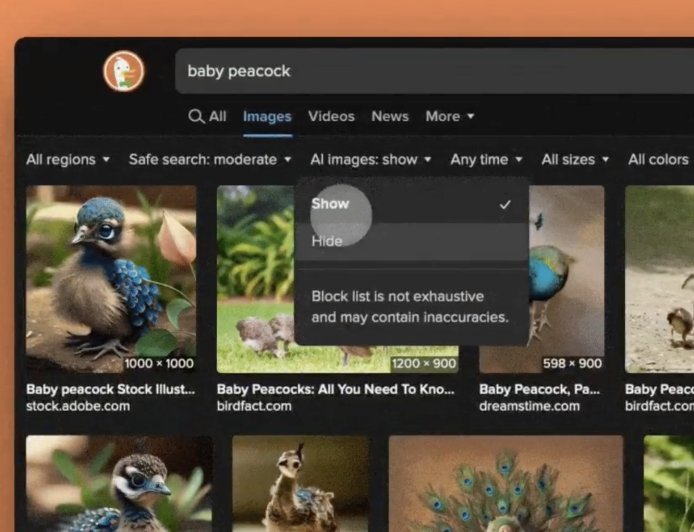Visit the stock.adobe.com source link

click(x=78, y=406)
